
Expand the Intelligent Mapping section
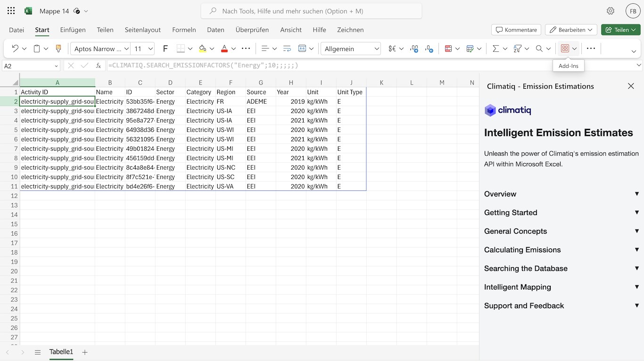coord(561,287)
